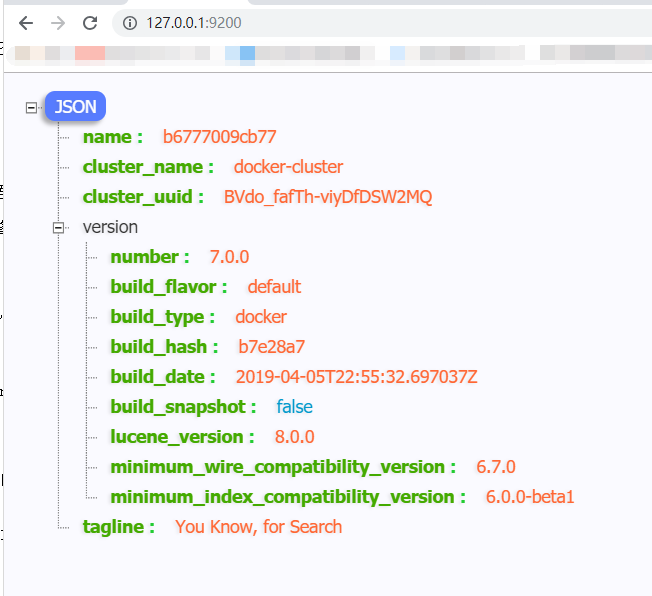Select the false value
652x596 pixels.
[294, 407]
